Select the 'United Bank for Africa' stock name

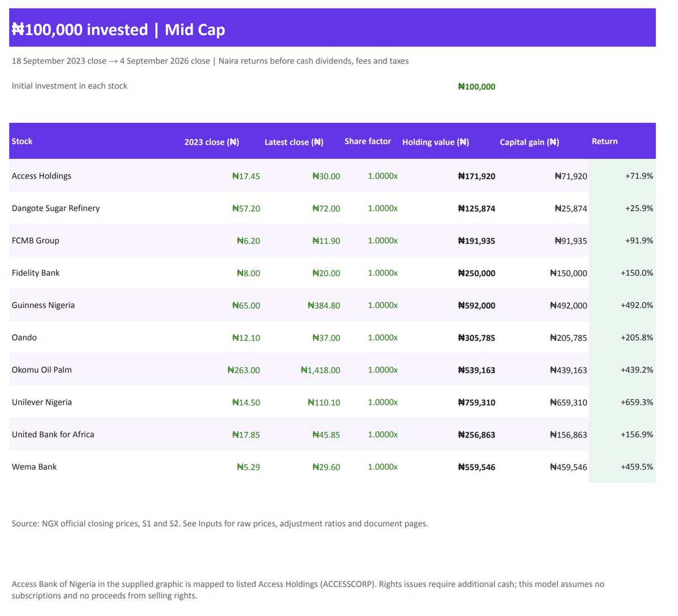coord(53,435)
